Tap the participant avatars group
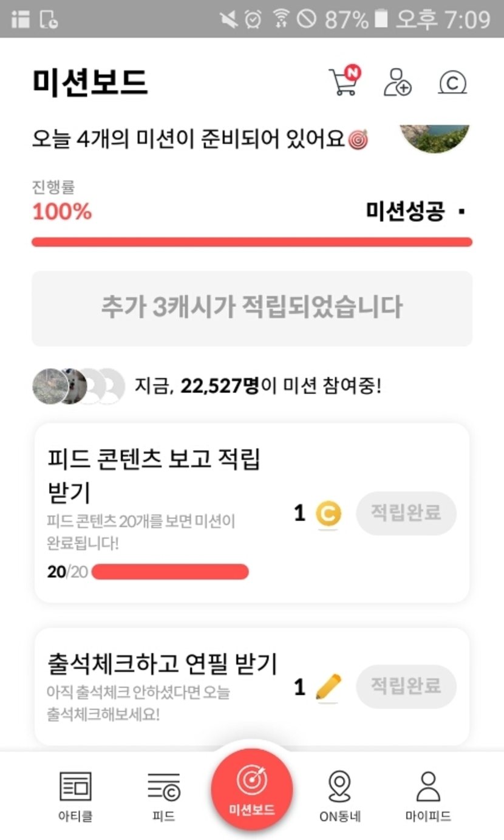Screen dimensions: 504x840 (x=79, y=386)
